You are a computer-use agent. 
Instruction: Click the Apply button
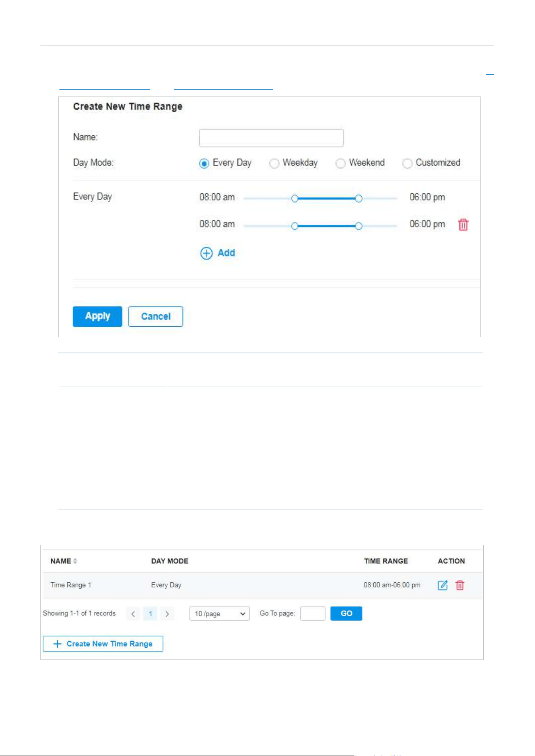pyautogui.click(x=97, y=316)
